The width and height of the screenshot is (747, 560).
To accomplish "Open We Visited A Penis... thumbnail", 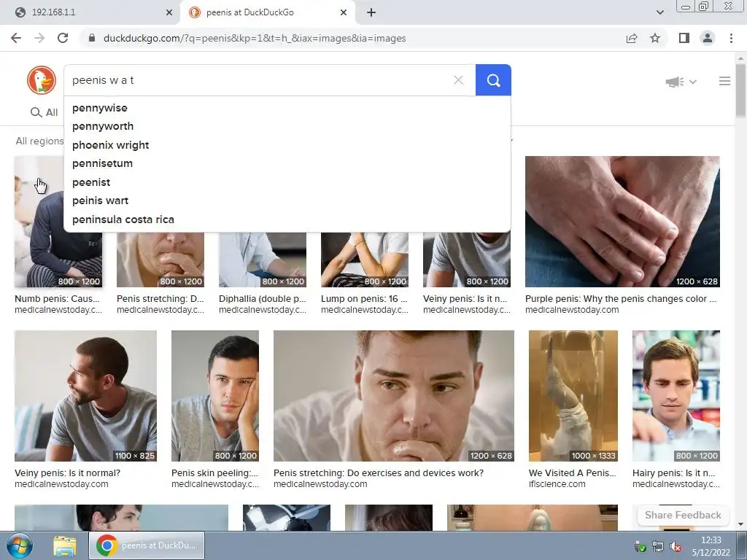I will point(573,396).
